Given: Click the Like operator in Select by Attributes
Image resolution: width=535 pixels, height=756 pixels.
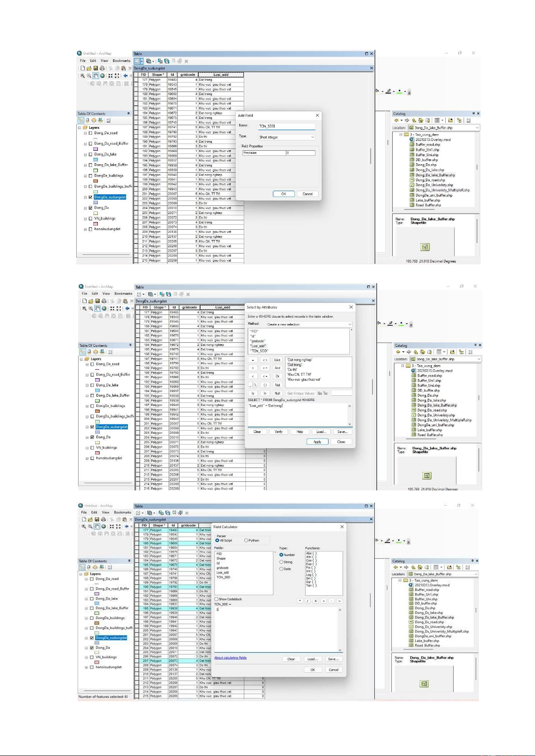Looking at the screenshot, I should [x=277, y=360].
